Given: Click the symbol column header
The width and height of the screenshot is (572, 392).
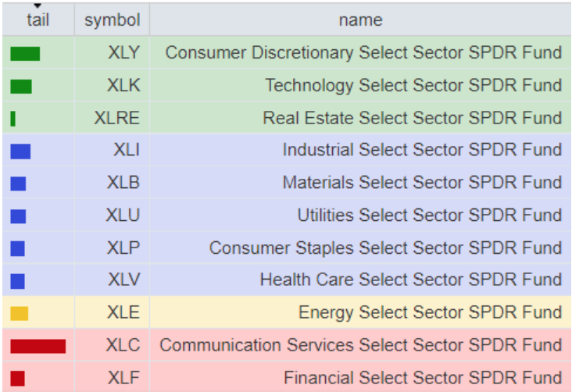Looking at the screenshot, I should [x=112, y=20].
